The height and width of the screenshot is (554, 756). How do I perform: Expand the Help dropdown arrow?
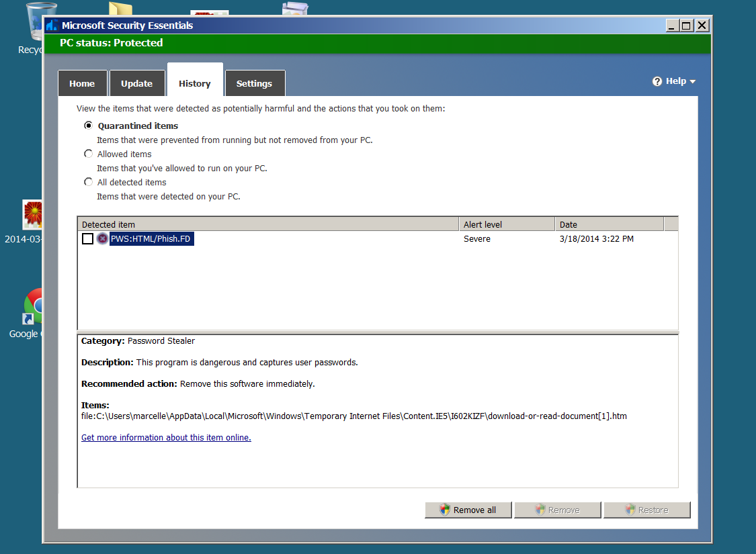(693, 81)
